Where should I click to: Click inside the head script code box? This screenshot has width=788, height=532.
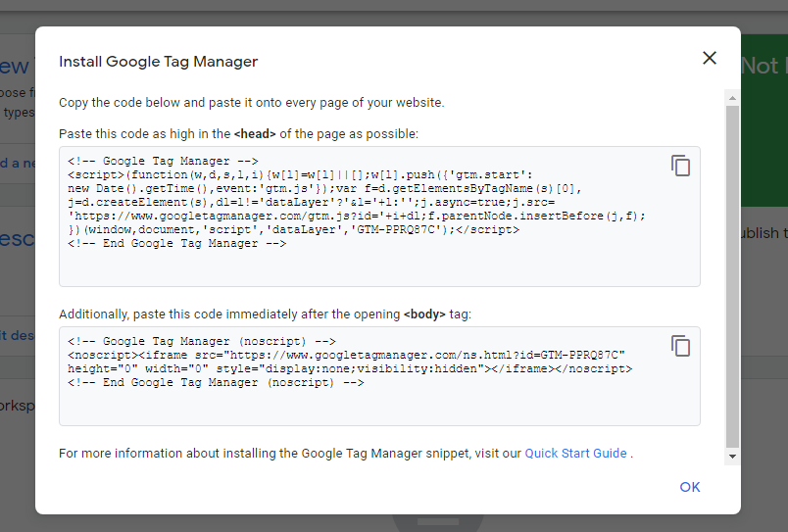379,217
